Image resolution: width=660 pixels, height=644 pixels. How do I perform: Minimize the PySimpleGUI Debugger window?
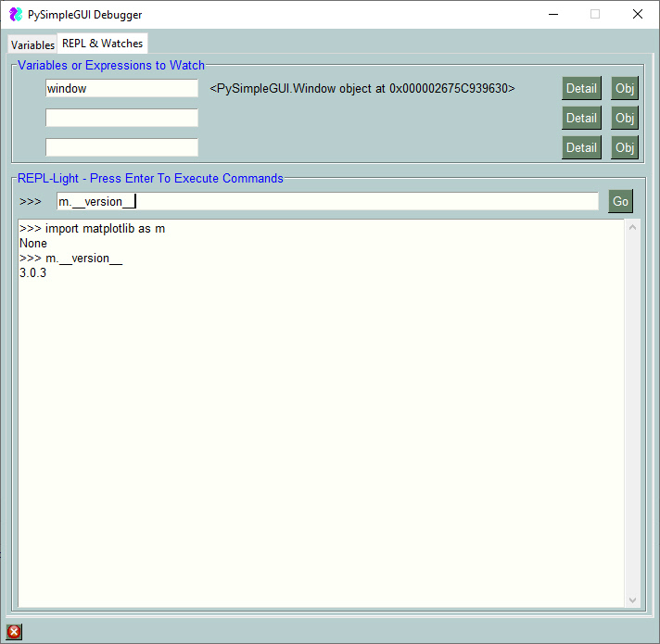(553, 14)
